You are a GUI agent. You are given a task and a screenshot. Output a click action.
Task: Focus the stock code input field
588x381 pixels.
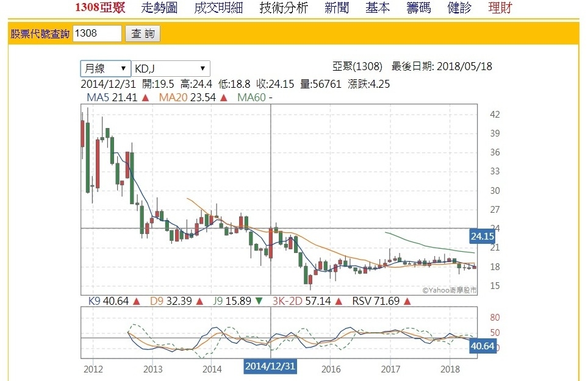(x=97, y=34)
